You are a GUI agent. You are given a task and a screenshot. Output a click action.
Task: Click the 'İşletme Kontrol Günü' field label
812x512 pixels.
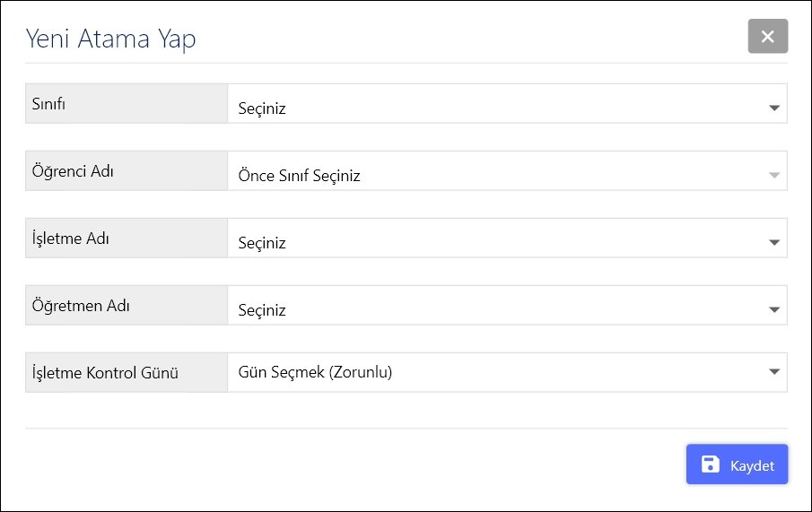(105, 373)
